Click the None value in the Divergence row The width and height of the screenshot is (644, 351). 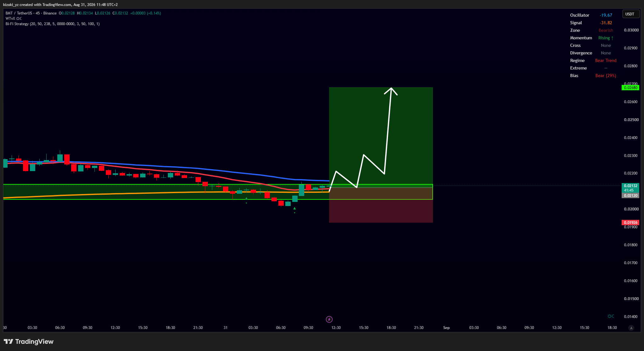606,53
